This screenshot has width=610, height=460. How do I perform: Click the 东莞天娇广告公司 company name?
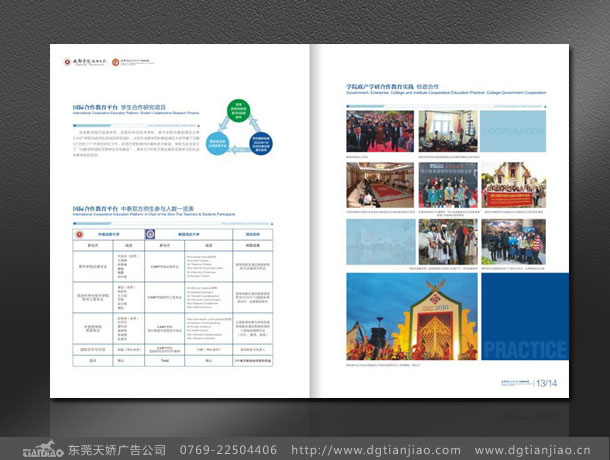click(117, 450)
